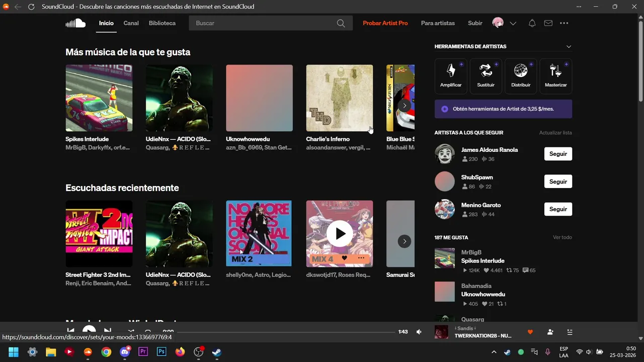Open the notifications bell
644x362 pixels.
click(x=532, y=23)
